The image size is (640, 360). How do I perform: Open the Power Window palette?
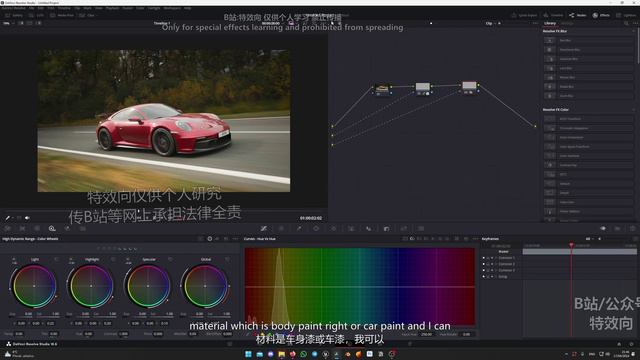pyautogui.click(x=316, y=229)
